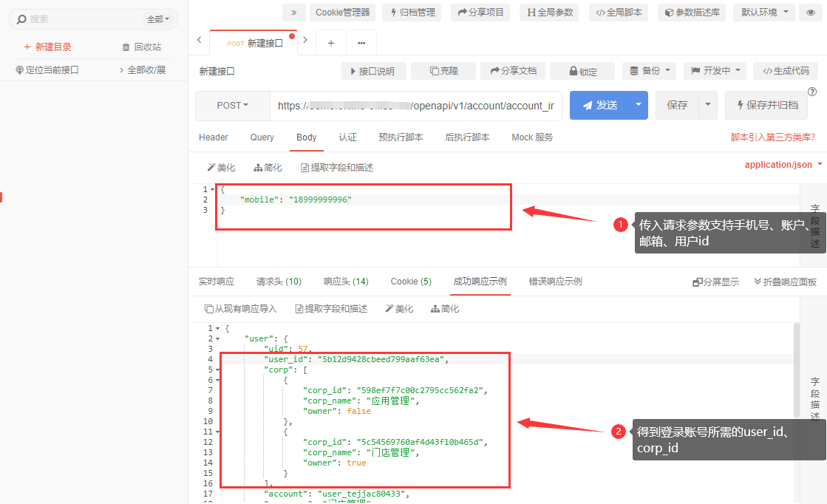Open the Cookie管理器 manager
The width and height of the screenshot is (827, 504).
click(344, 12)
